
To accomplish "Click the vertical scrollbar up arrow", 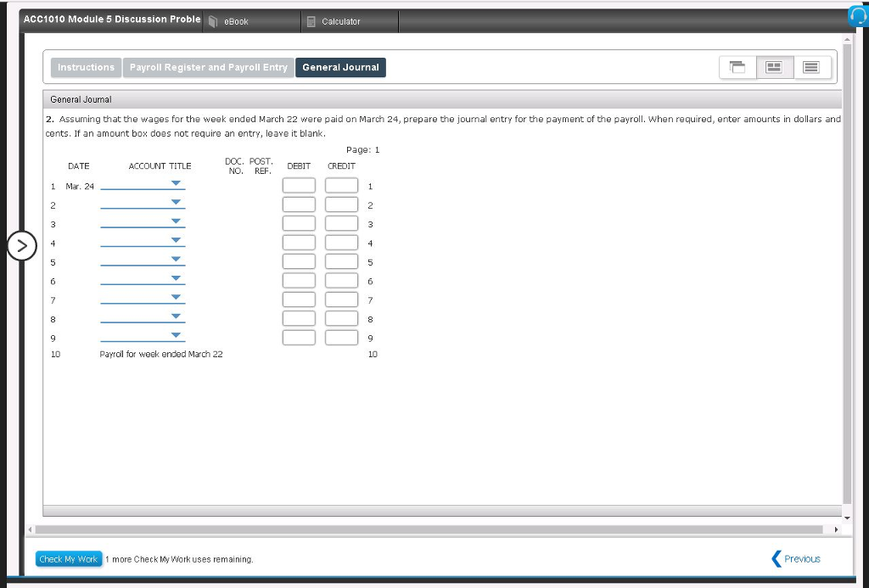I will pyautogui.click(x=847, y=39).
